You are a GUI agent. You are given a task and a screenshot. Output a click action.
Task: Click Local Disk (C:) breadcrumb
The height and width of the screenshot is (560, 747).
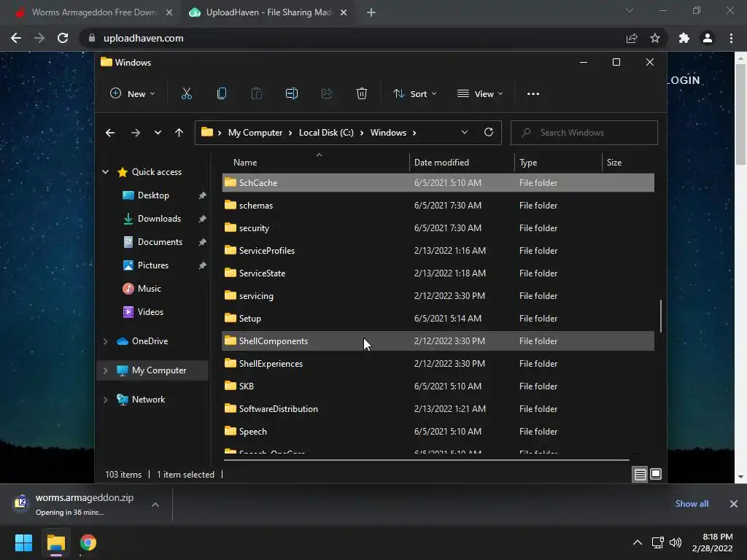click(326, 133)
